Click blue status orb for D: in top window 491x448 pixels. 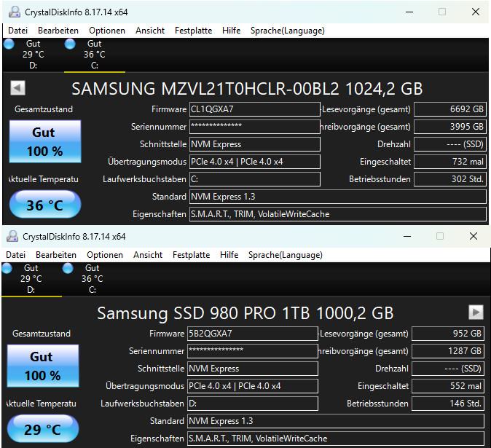pos(9,44)
